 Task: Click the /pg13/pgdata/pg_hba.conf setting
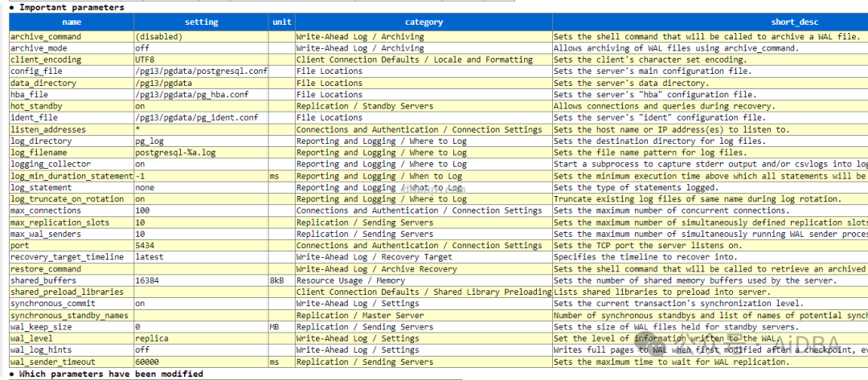point(191,95)
